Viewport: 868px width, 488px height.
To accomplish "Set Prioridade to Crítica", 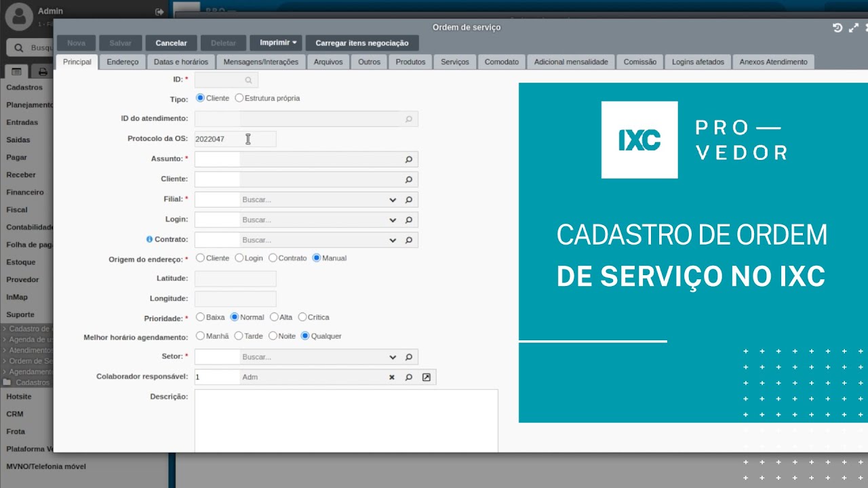I will 302,317.
